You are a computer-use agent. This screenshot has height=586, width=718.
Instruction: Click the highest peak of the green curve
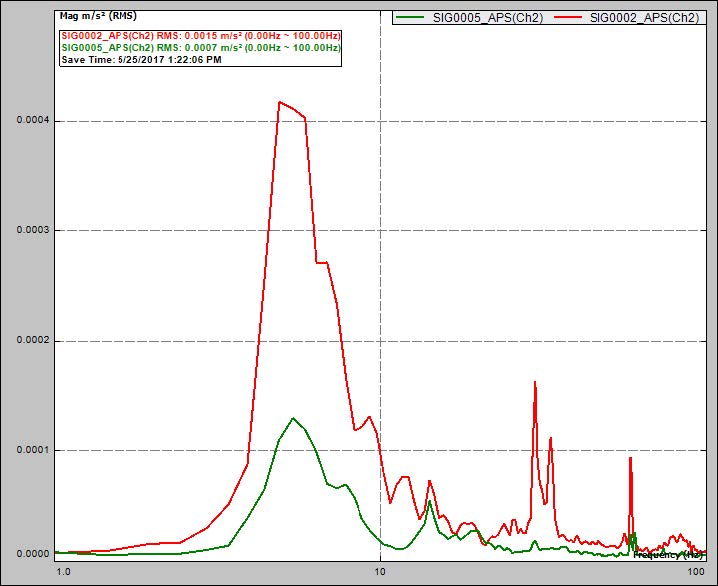click(293, 418)
